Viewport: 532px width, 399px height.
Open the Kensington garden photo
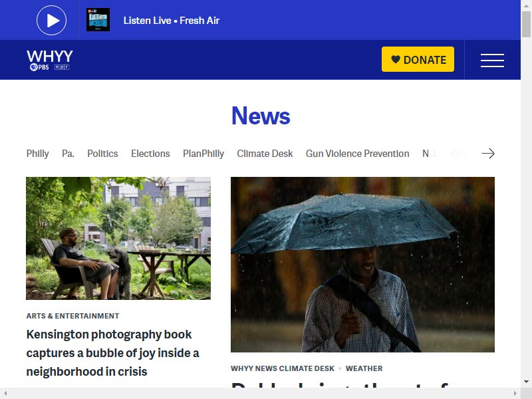coord(118,238)
